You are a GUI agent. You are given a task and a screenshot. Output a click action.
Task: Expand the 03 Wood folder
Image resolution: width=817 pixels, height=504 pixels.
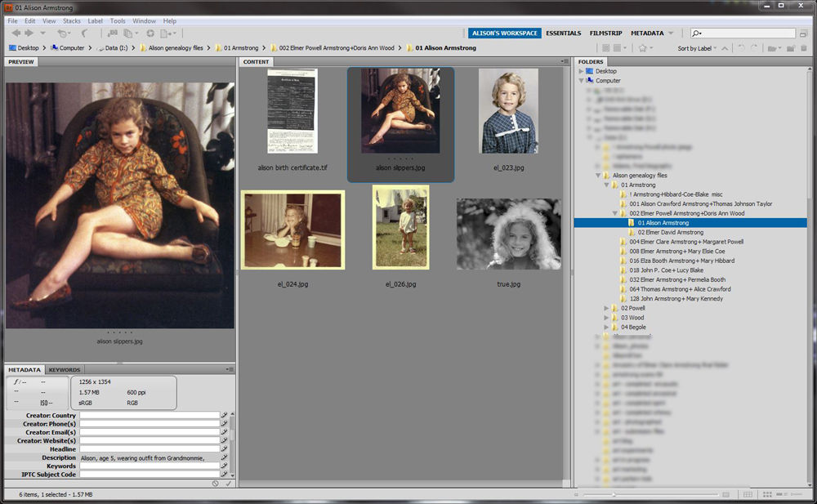[x=606, y=318]
